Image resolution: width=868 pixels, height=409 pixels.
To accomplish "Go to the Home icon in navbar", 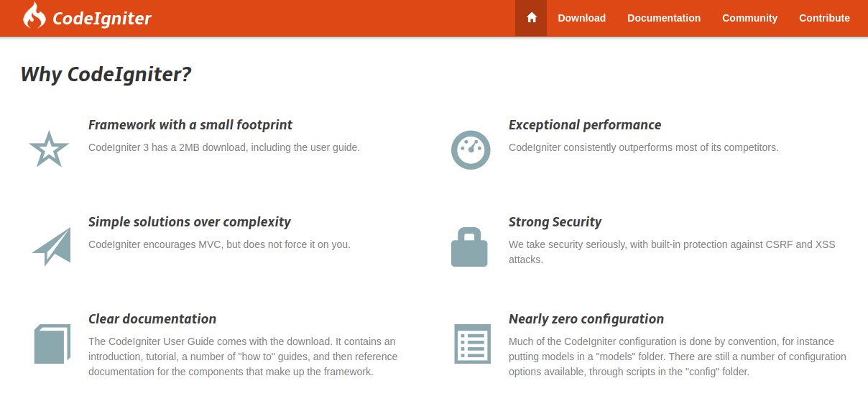I will click(531, 18).
